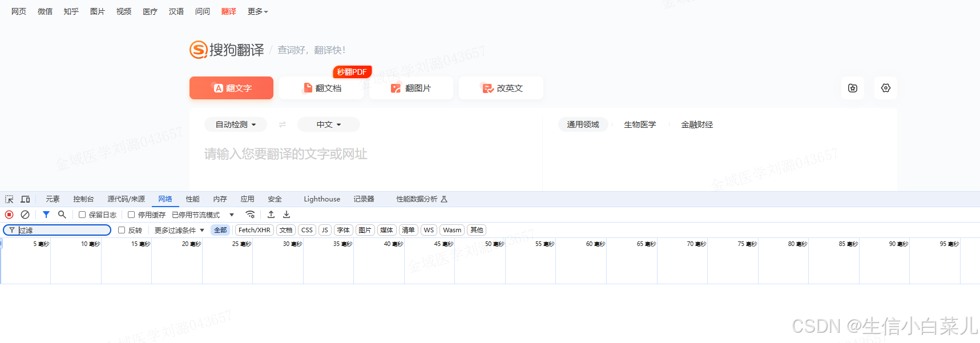980x343 pixels.
Task: Select the 改英文 English polishing button
Action: [x=501, y=88]
